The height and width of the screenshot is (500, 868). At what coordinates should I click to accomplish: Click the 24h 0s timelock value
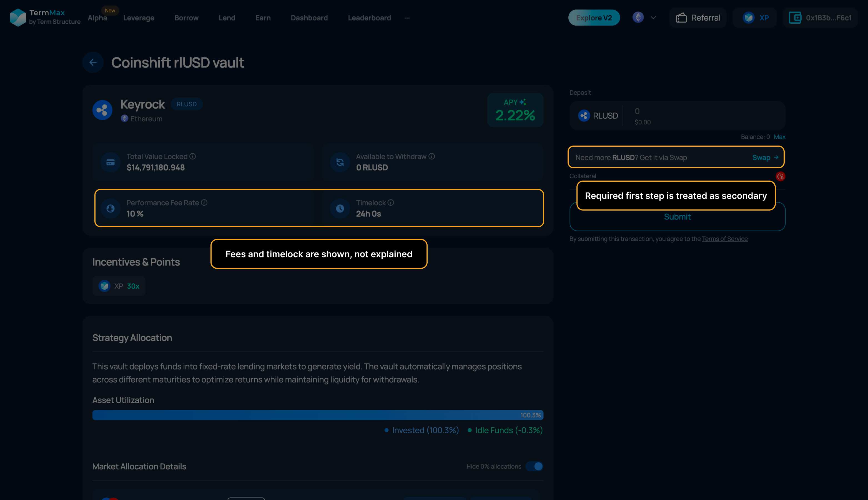point(368,214)
